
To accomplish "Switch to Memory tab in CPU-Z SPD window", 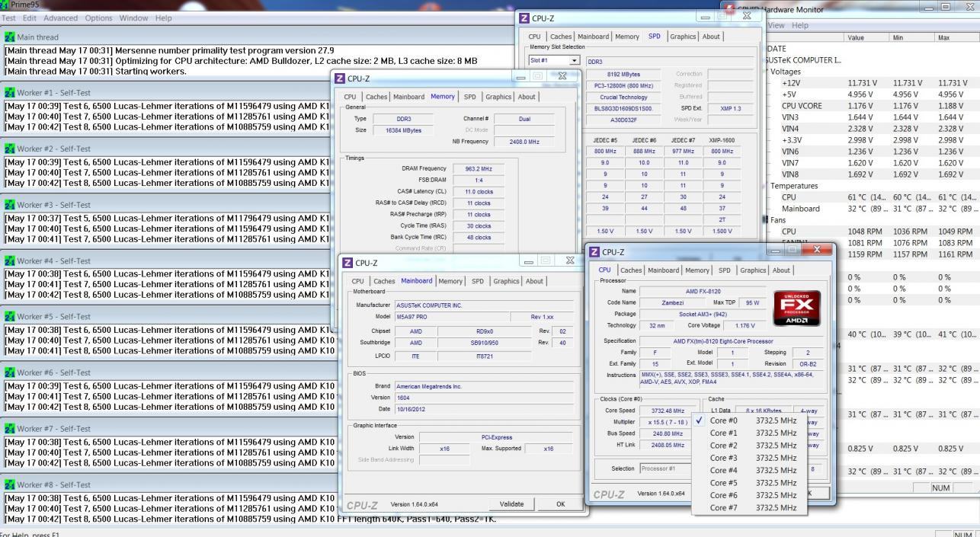I will pos(627,37).
